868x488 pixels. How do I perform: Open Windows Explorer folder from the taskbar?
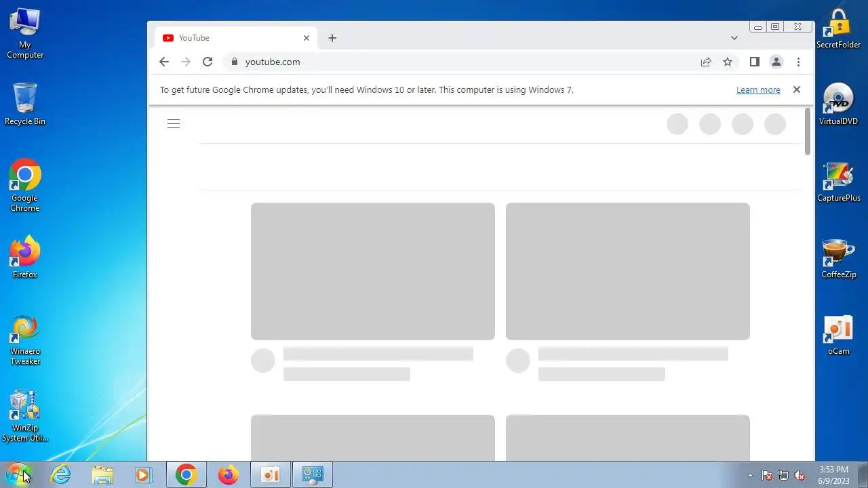coord(102,474)
